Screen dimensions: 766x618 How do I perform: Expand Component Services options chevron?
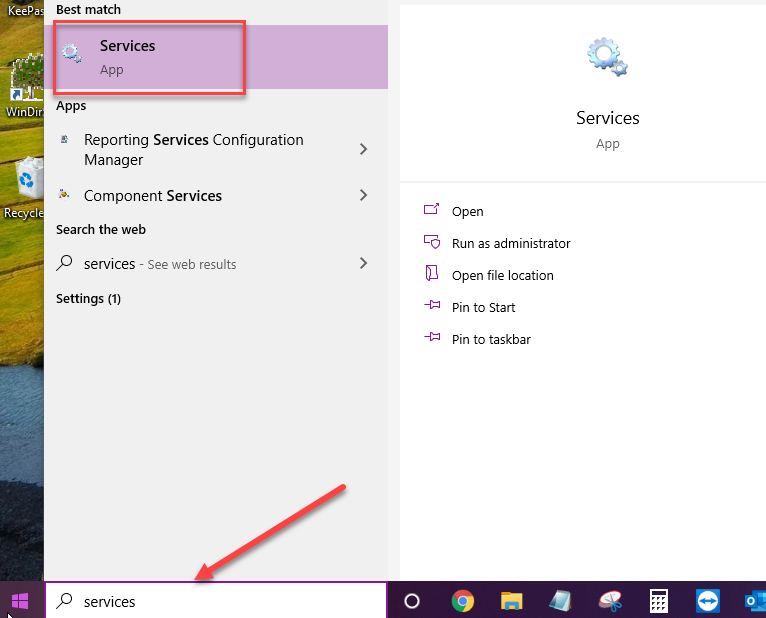tap(363, 195)
